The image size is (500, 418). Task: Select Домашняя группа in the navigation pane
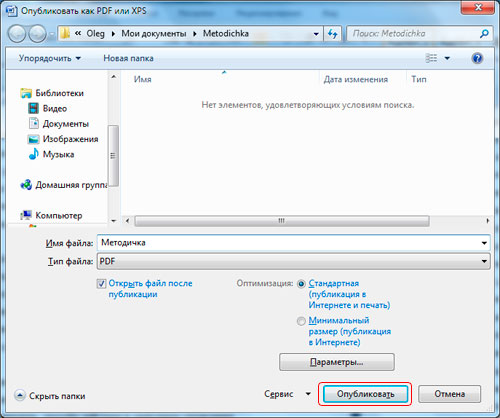click(64, 185)
